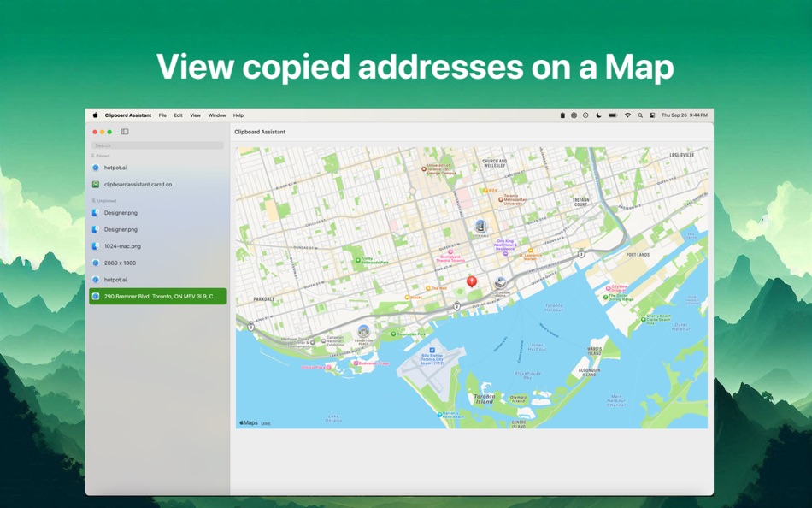Open the Wi-Fi menu
This screenshot has width=812, height=508.
(x=627, y=115)
